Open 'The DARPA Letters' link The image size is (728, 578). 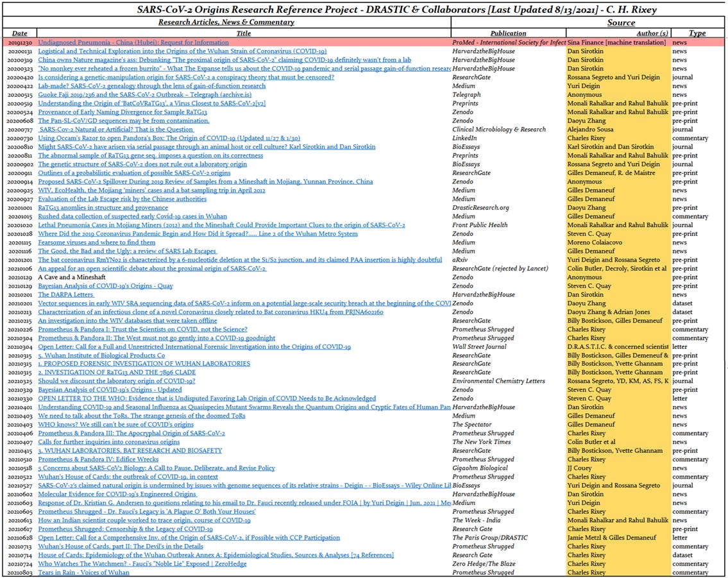click(x=66, y=294)
